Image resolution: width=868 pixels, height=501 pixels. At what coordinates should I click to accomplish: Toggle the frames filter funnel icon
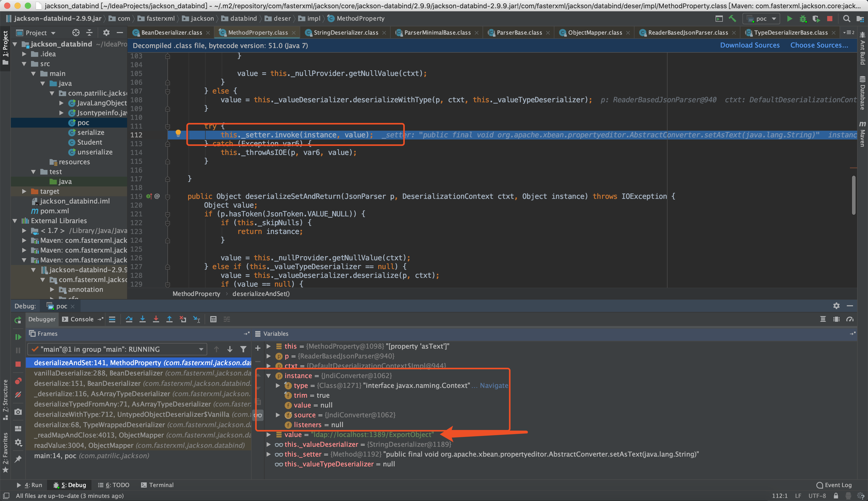click(x=243, y=349)
